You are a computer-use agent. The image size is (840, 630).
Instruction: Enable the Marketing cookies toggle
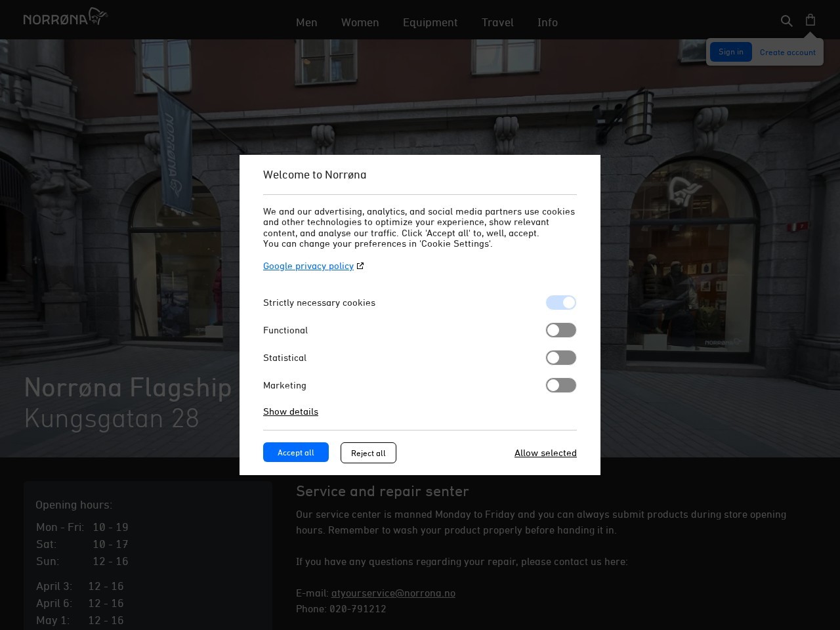pyautogui.click(x=561, y=385)
